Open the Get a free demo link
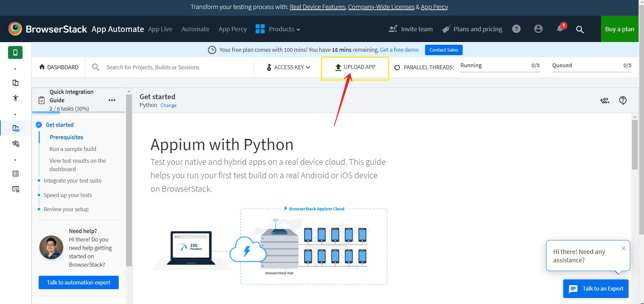This screenshot has width=644, height=304. [x=399, y=50]
